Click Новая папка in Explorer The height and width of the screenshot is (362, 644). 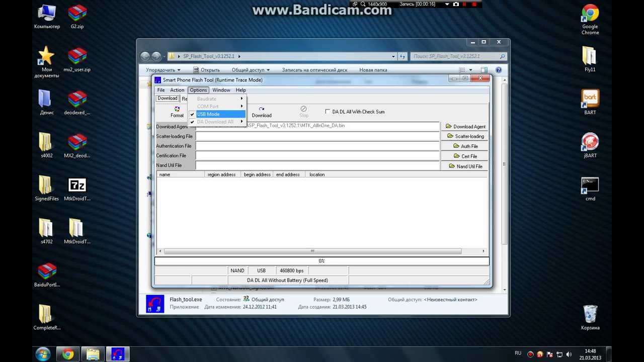373,70
